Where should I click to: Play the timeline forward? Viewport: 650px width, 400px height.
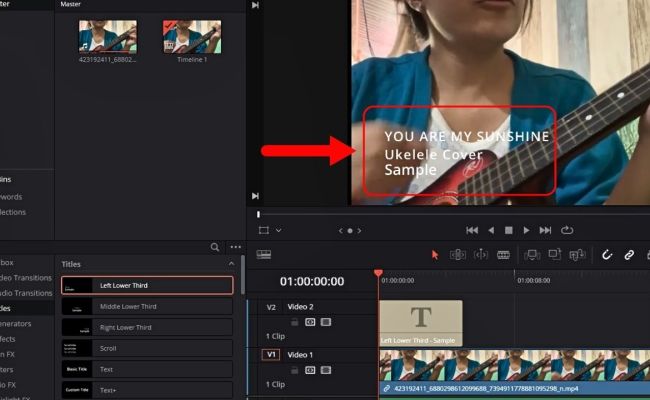[x=526, y=230]
